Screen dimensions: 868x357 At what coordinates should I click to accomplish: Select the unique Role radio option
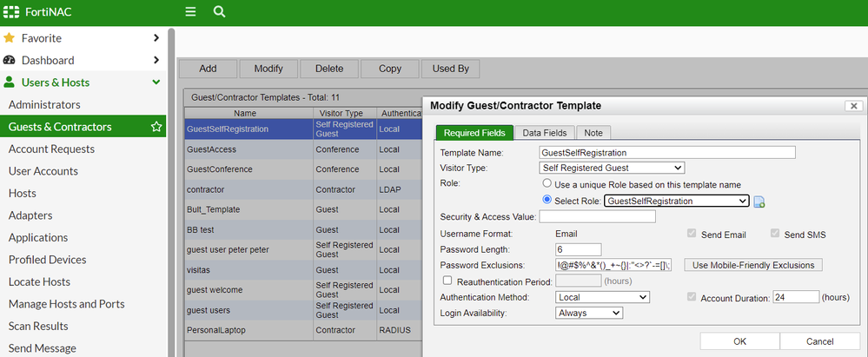[x=547, y=184]
